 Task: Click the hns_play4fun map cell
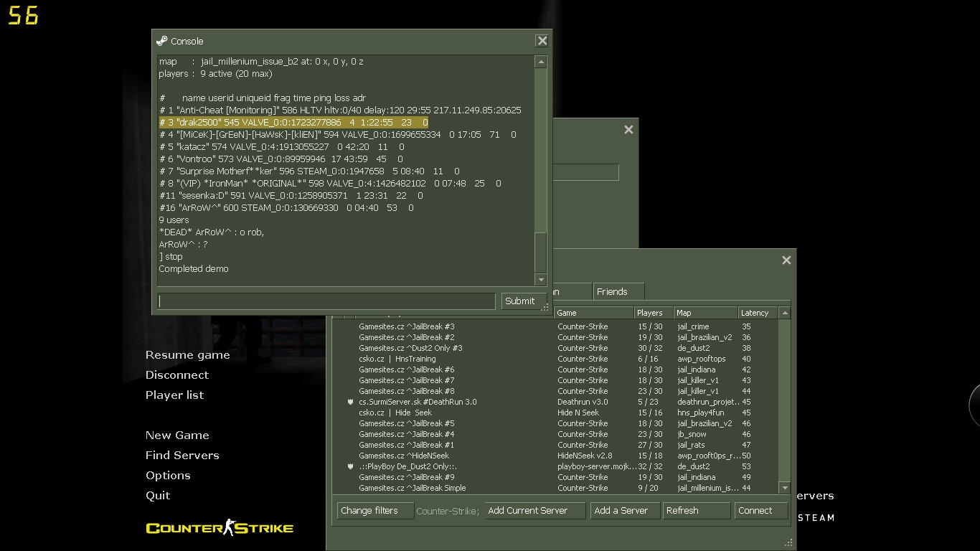click(x=701, y=413)
